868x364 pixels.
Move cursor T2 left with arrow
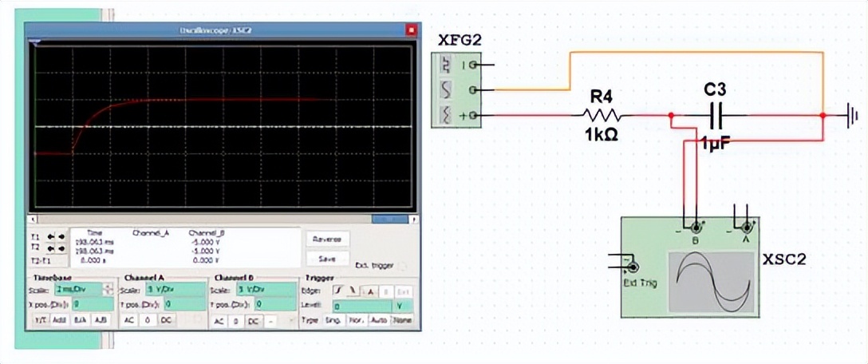pos(50,248)
